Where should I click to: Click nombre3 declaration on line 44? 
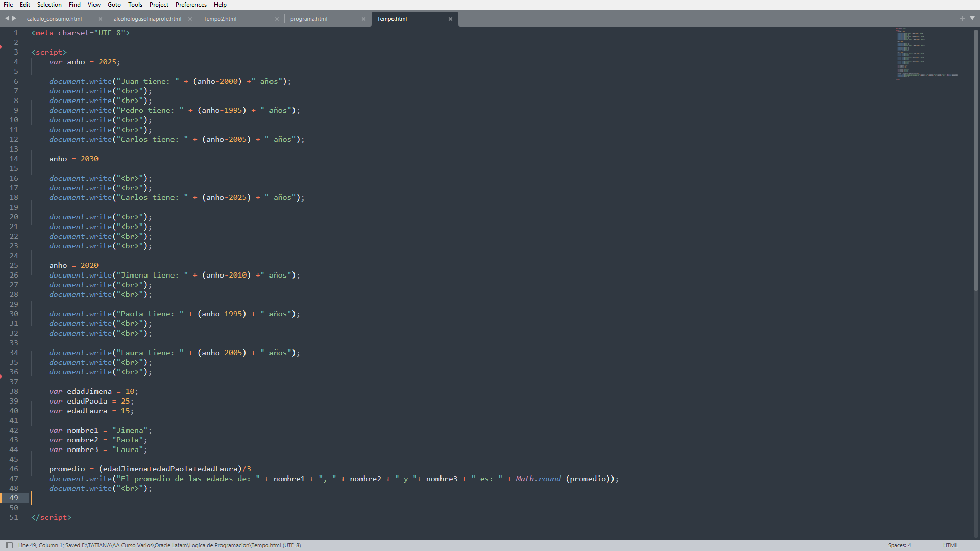[98, 449]
